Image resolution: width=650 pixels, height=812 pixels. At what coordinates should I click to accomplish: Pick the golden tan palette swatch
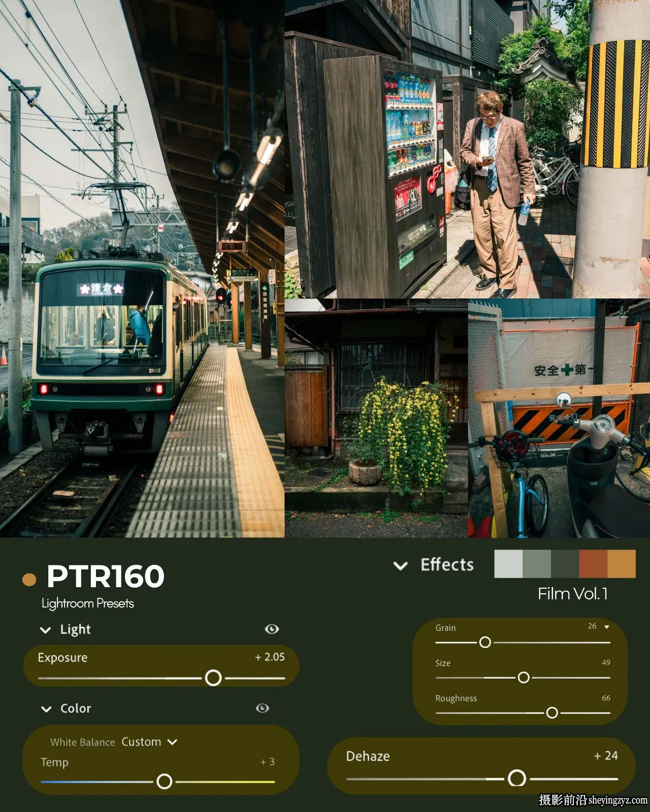[x=622, y=564]
